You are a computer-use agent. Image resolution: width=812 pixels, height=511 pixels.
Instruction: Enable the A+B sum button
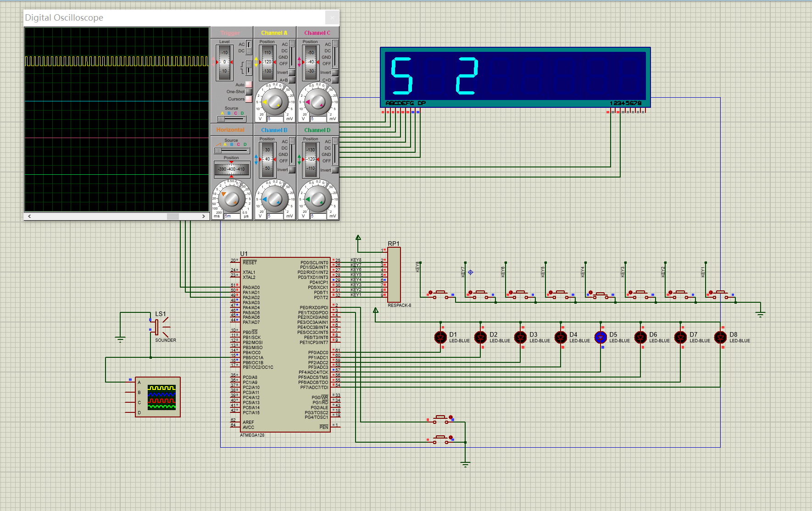click(292, 80)
